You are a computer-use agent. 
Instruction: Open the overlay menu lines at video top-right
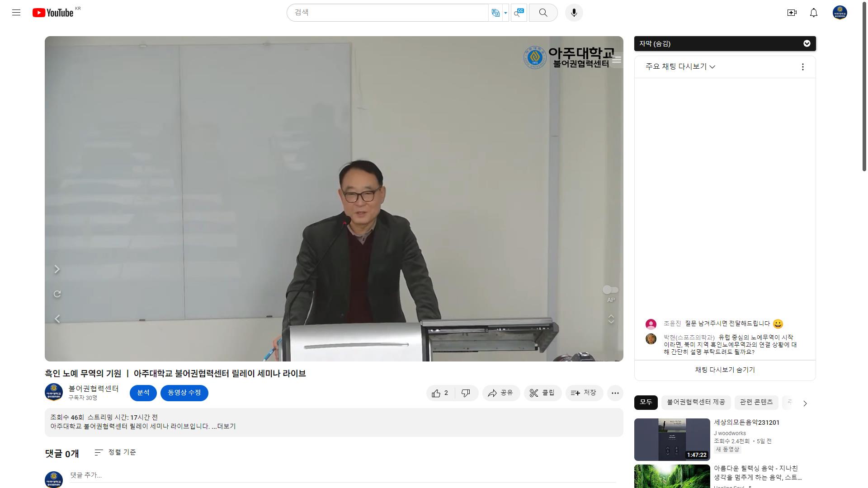(x=617, y=60)
